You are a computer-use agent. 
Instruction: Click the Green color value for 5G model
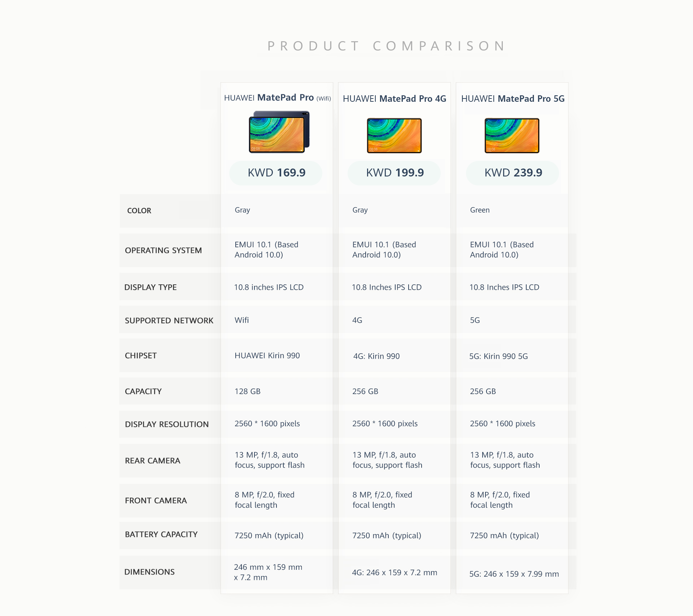(480, 210)
